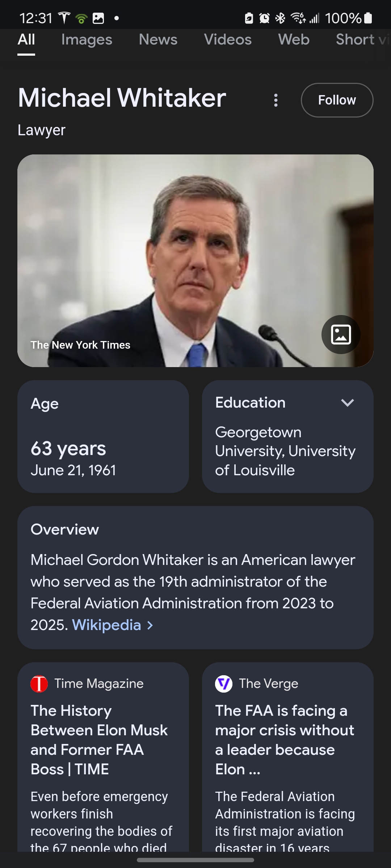Open image gallery icon on photo
The height and width of the screenshot is (868, 391).
point(341,334)
